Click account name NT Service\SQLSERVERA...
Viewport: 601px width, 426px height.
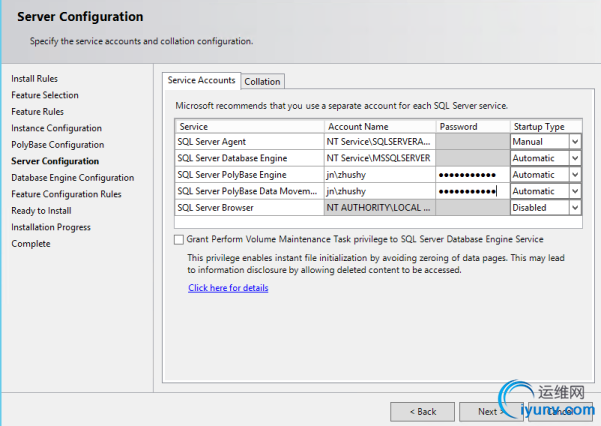pyautogui.click(x=379, y=142)
